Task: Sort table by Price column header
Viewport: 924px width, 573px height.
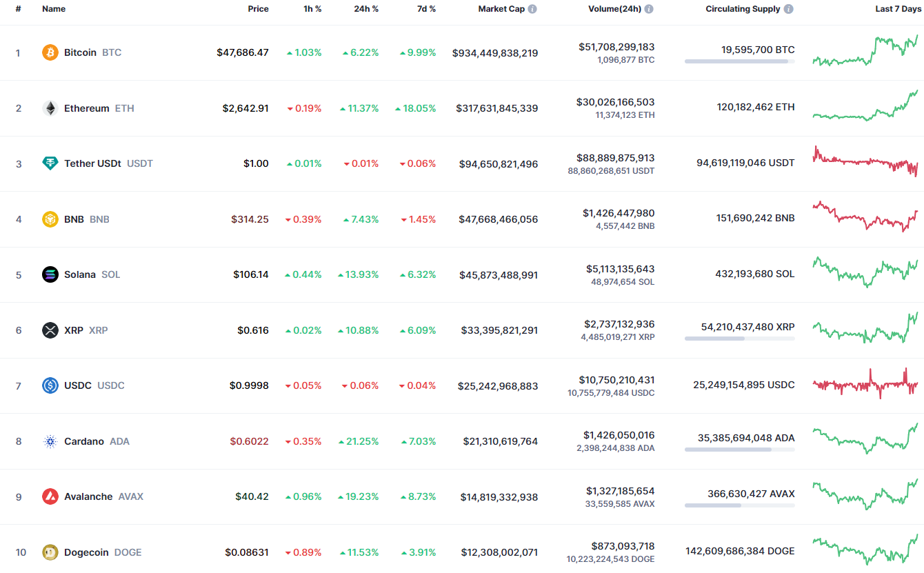Action: tap(259, 9)
